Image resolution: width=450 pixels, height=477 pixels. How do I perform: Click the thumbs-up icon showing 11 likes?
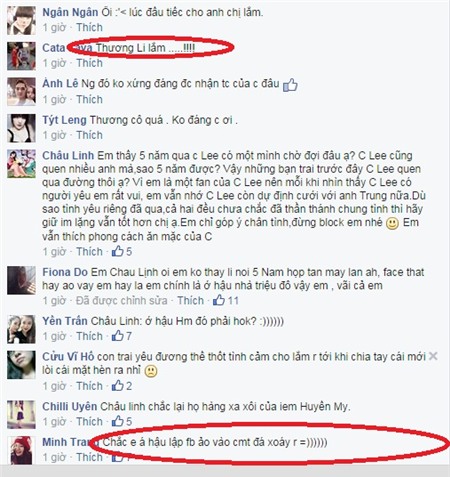(x=219, y=300)
